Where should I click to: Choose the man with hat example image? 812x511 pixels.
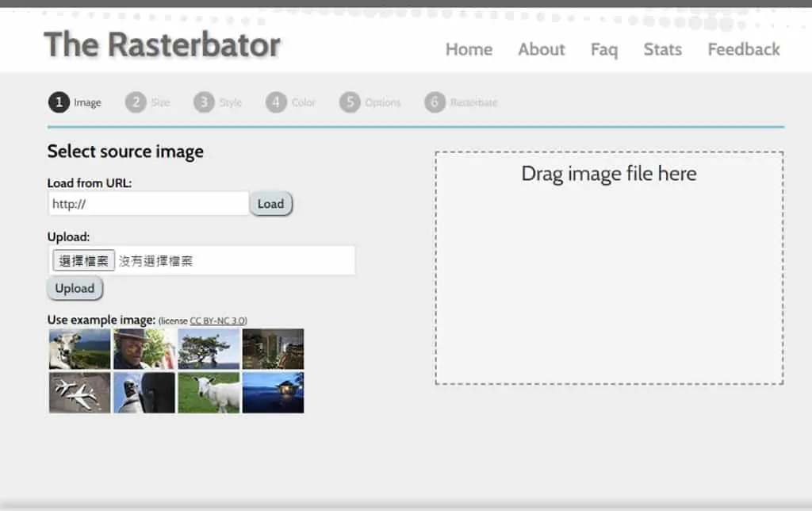[x=144, y=349]
